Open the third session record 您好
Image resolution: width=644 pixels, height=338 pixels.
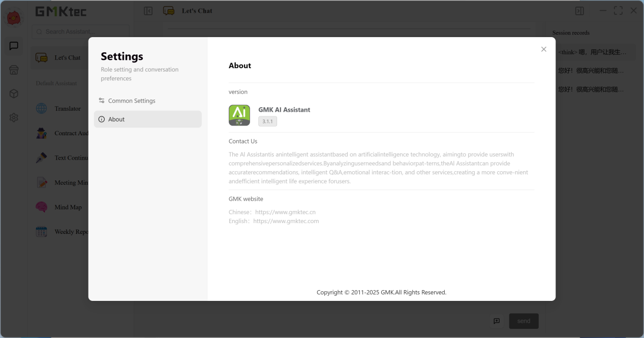click(x=593, y=89)
